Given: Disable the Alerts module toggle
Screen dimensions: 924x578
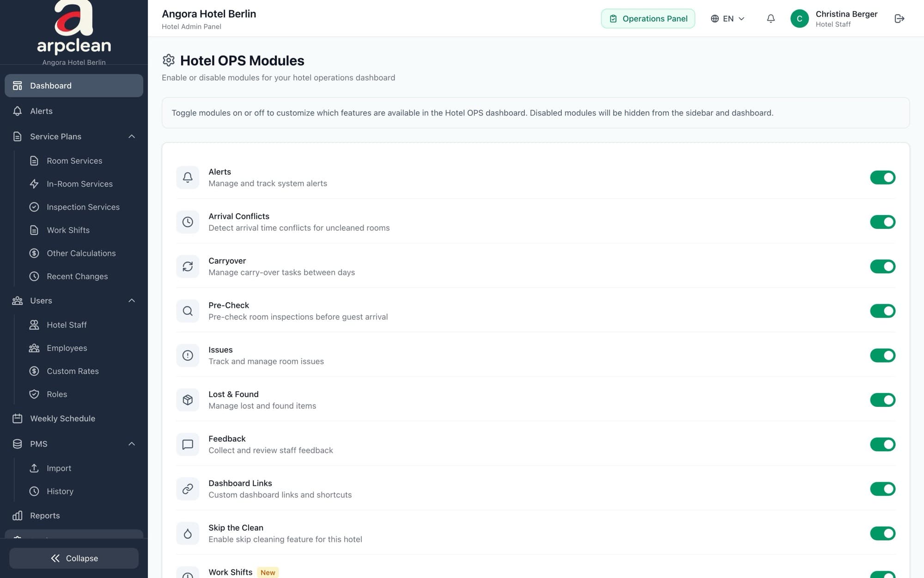Looking at the screenshot, I should (882, 178).
